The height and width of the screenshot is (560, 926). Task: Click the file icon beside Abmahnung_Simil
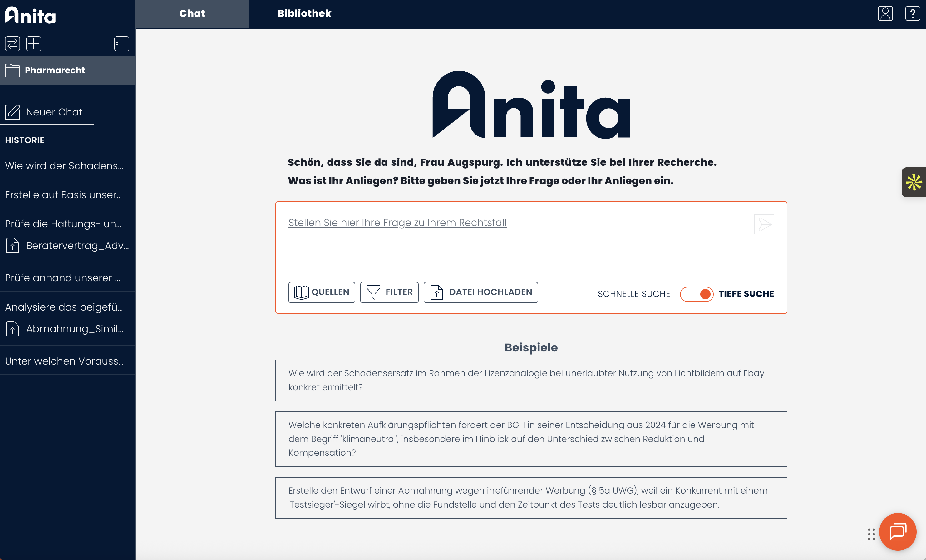(12, 328)
